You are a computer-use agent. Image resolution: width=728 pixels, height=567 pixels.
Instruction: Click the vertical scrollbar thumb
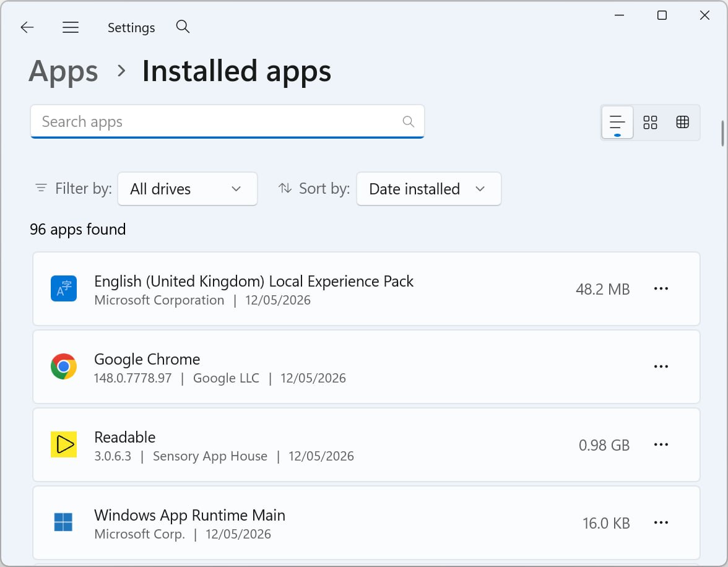[x=722, y=134]
